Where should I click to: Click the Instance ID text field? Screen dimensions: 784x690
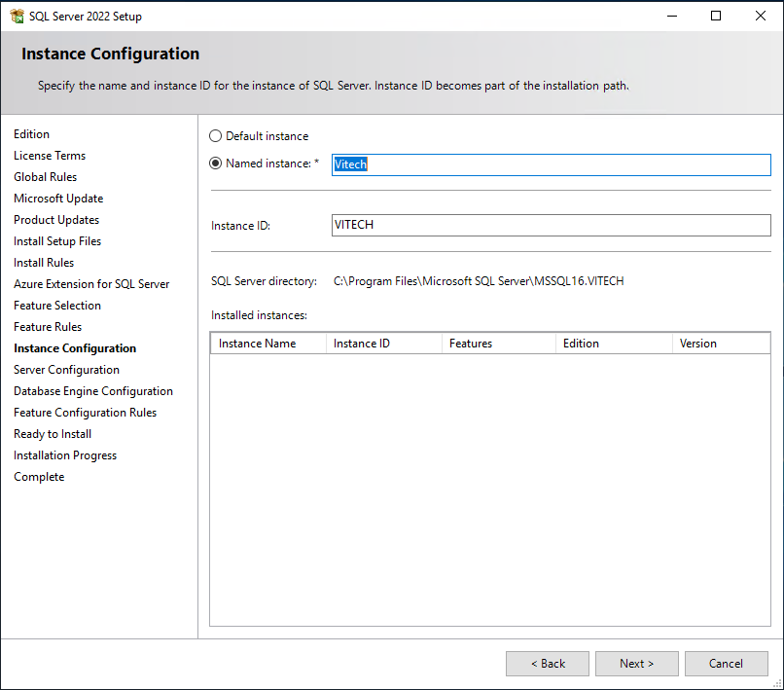pyautogui.click(x=551, y=225)
